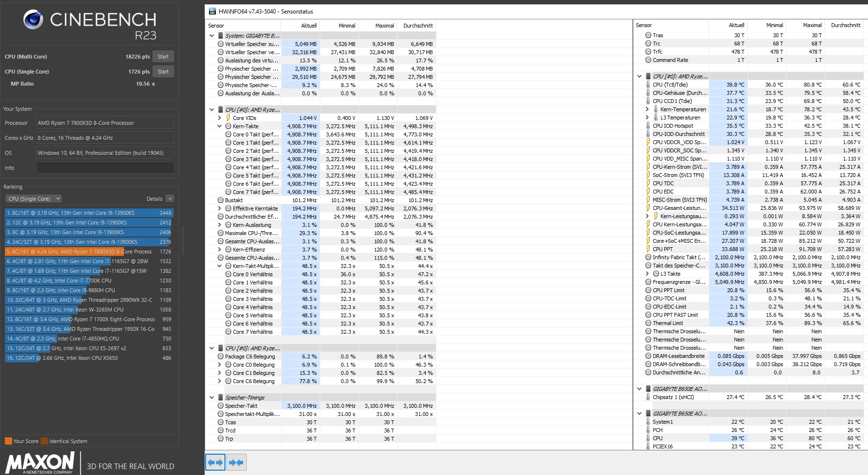Image resolution: width=868 pixels, height=475 pixels.
Task: Click the expand-arrows button at the bottom left
Action: (215, 462)
